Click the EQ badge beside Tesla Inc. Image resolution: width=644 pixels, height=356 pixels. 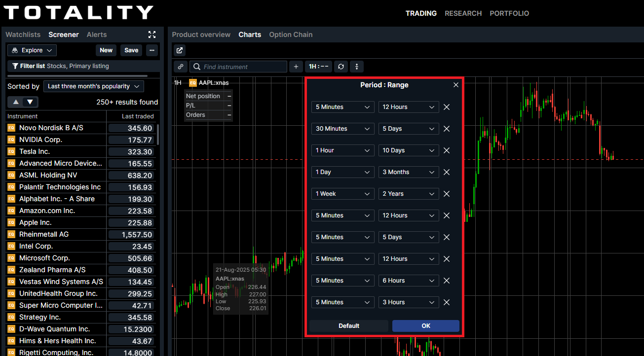[x=11, y=151]
